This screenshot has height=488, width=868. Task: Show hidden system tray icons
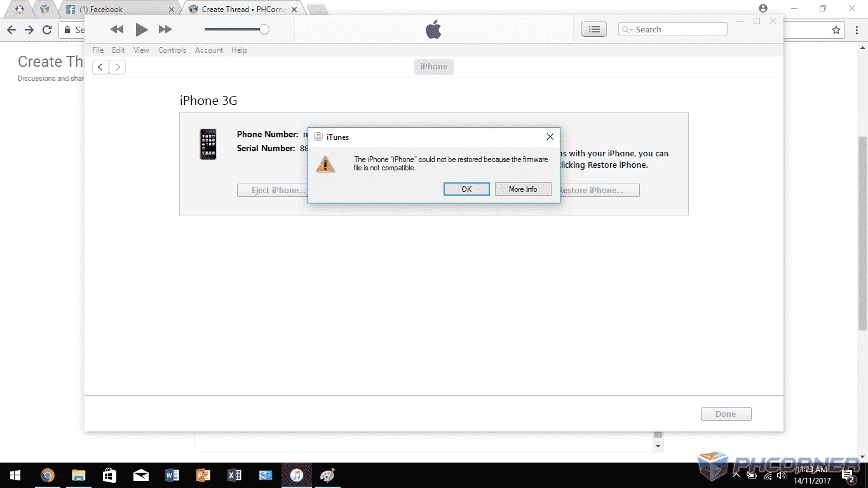coord(736,475)
